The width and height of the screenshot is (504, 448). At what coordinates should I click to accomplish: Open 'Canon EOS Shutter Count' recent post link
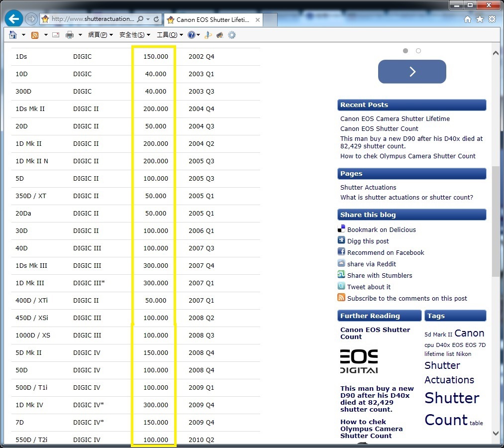tap(379, 128)
